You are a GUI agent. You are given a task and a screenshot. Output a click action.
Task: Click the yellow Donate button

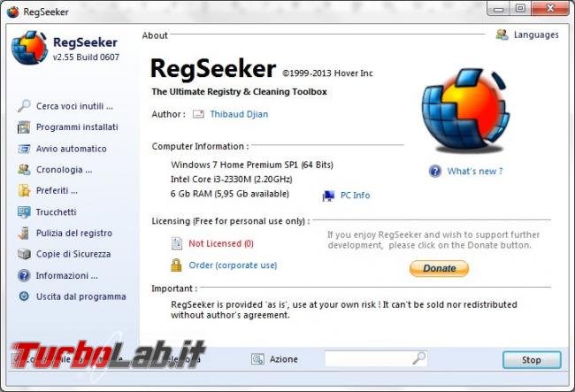tap(439, 268)
